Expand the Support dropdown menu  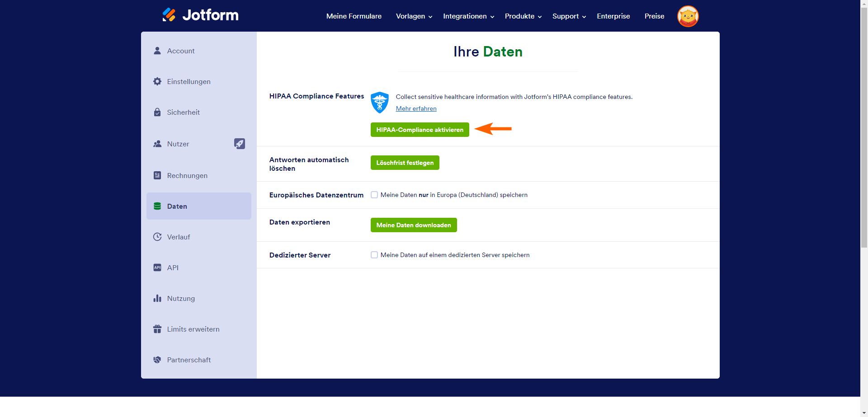(x=569, y=16)
